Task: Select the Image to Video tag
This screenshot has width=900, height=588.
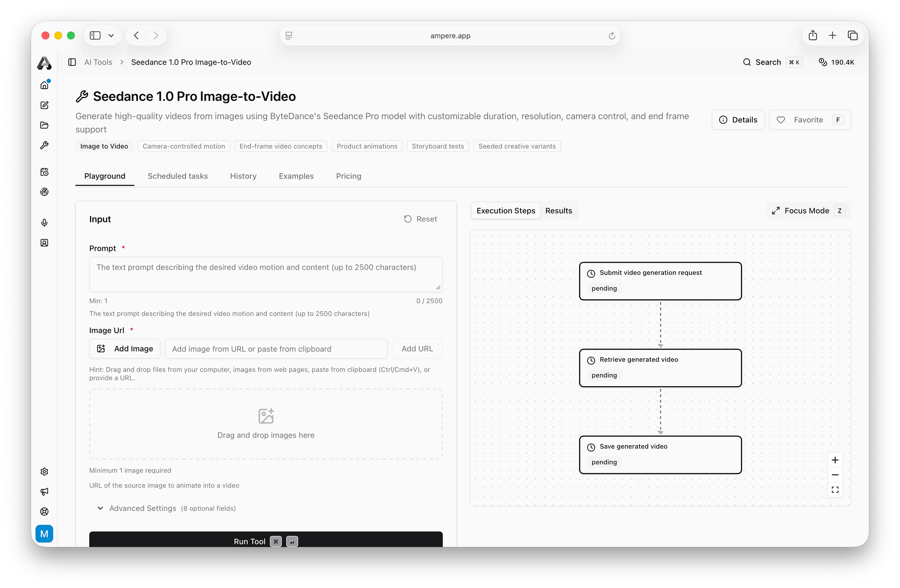Action: coord(104,146)
